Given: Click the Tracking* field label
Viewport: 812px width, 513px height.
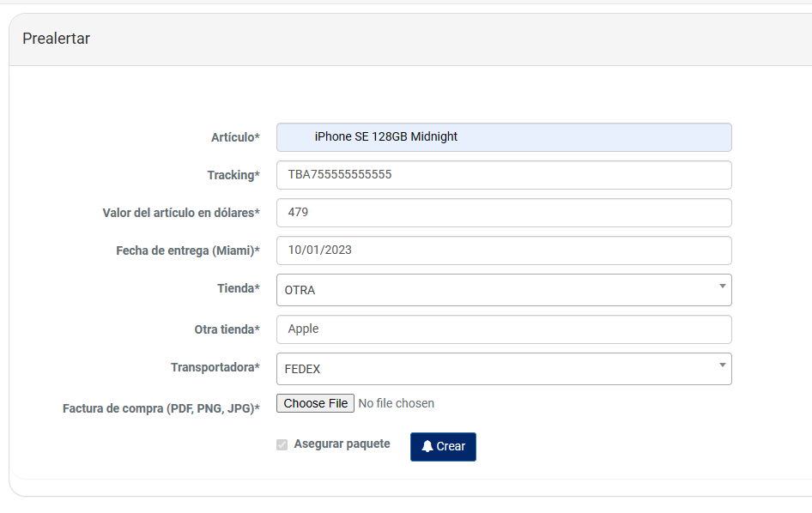Looking at the screenshot, I should tap(233, 175).
